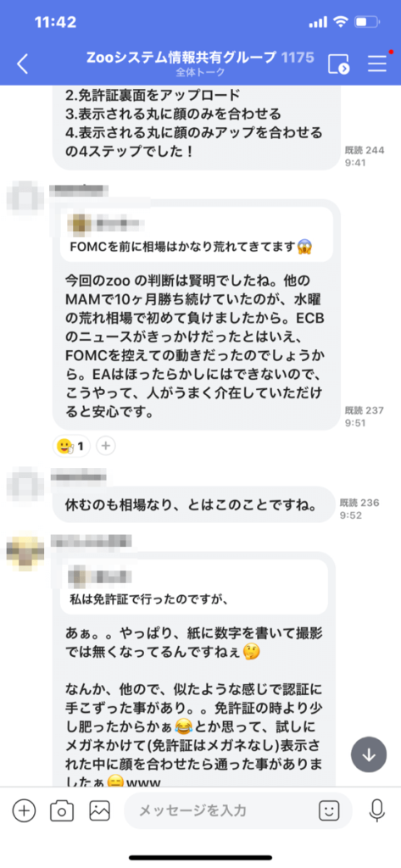Open the photo gallery icon
Viewport: 401px width, 868px height.
click(x=100, y=811)
